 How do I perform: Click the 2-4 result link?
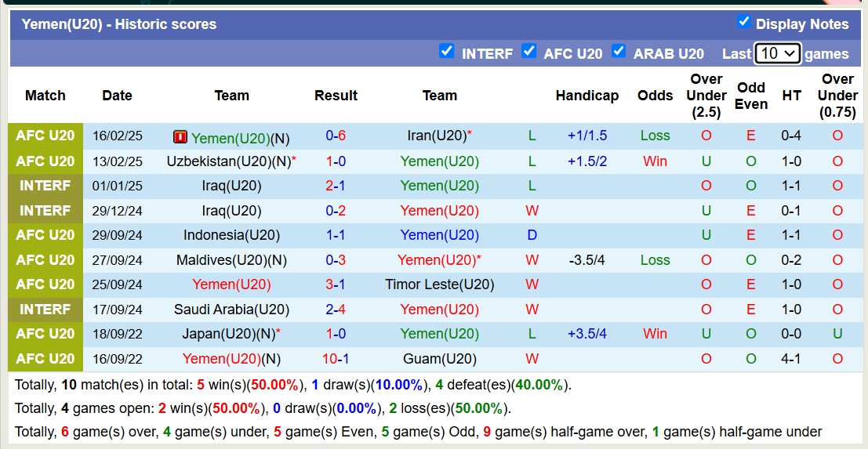[336, 310]
